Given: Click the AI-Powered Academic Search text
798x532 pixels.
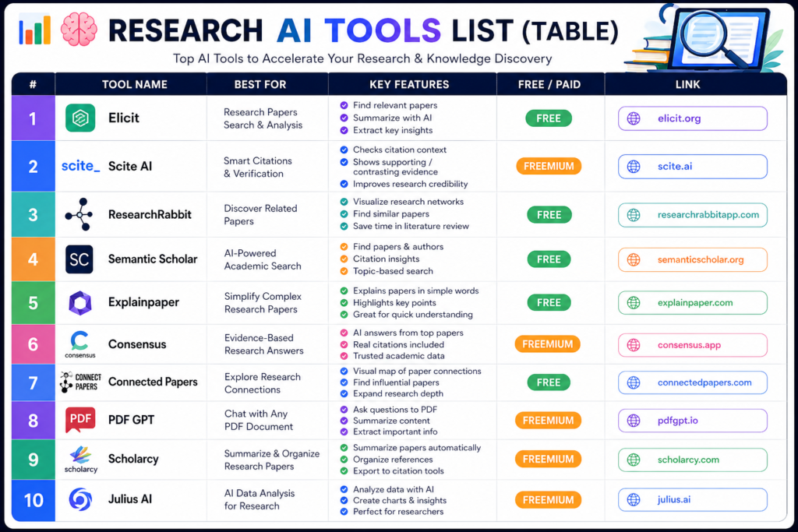Looking at the screenshot, I should pyautogui.click(x=263, y=259).
